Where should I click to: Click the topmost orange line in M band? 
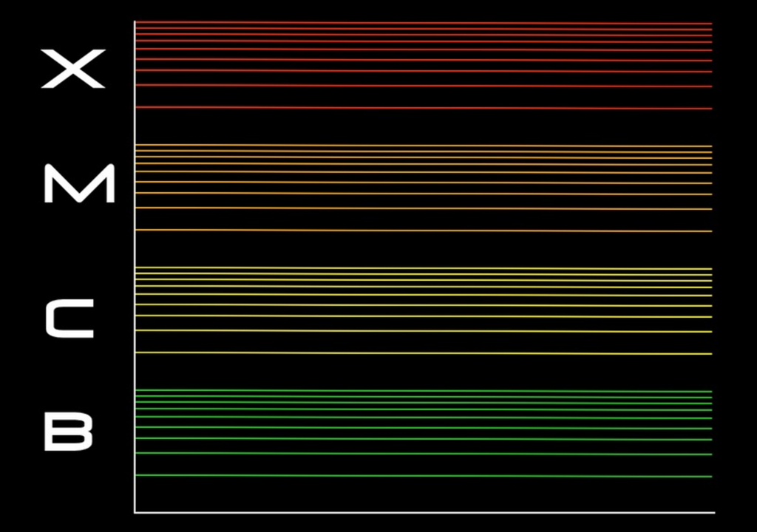tap(423, 146)
